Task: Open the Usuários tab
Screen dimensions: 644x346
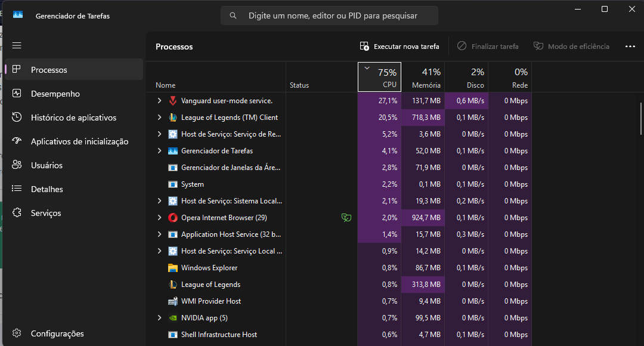Action: coord(75,165)
